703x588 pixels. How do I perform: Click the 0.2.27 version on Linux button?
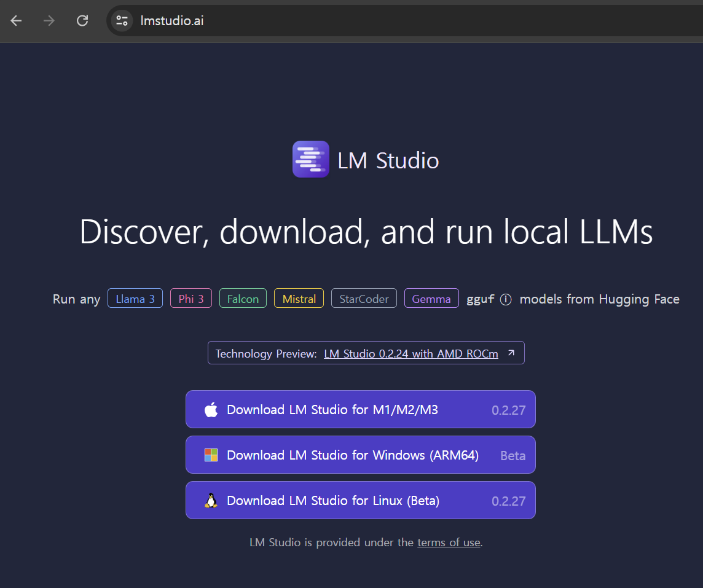[508, 501]
